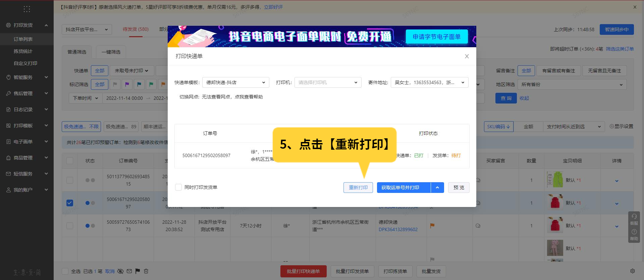Viewport: 644px width, 280px height.
Task: Open the 寄件地址 sender address dropdown
Action: (430, 82)
